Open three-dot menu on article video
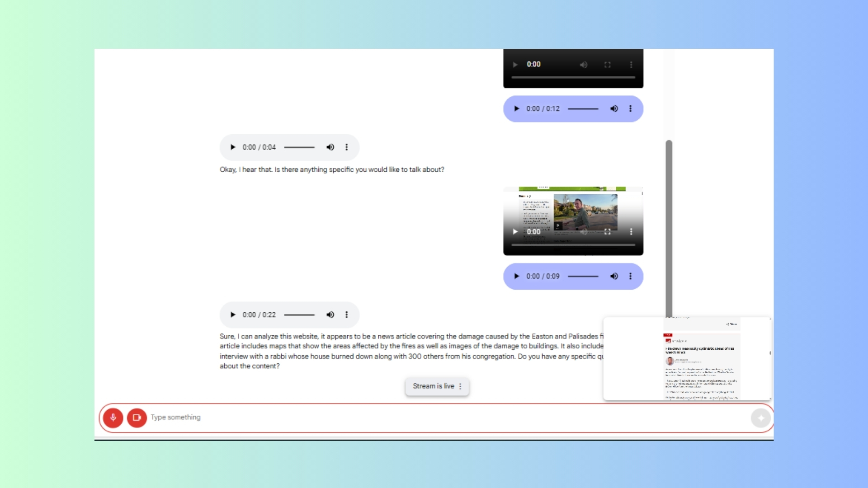Image resolution: width=868 pixels, height=488 pixels. [x=631, y=232]
